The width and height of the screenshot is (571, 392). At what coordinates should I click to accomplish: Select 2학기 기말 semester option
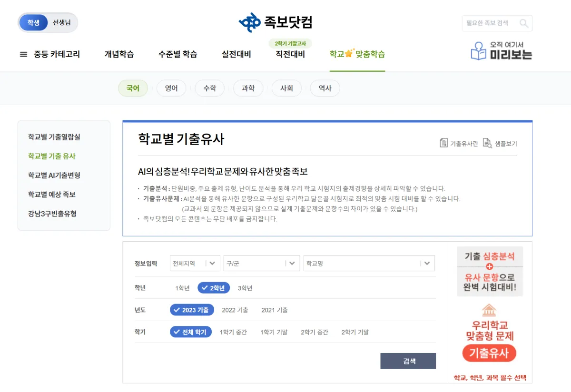[355, 332]
